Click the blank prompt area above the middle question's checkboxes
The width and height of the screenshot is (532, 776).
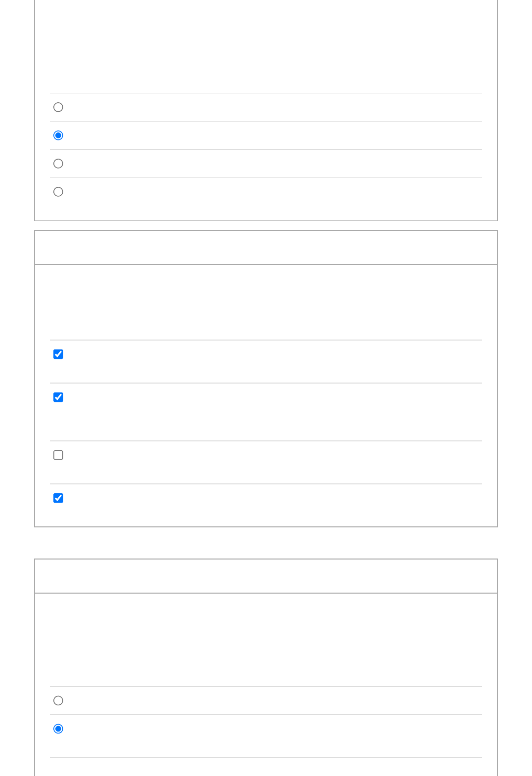tap(266, 302)
